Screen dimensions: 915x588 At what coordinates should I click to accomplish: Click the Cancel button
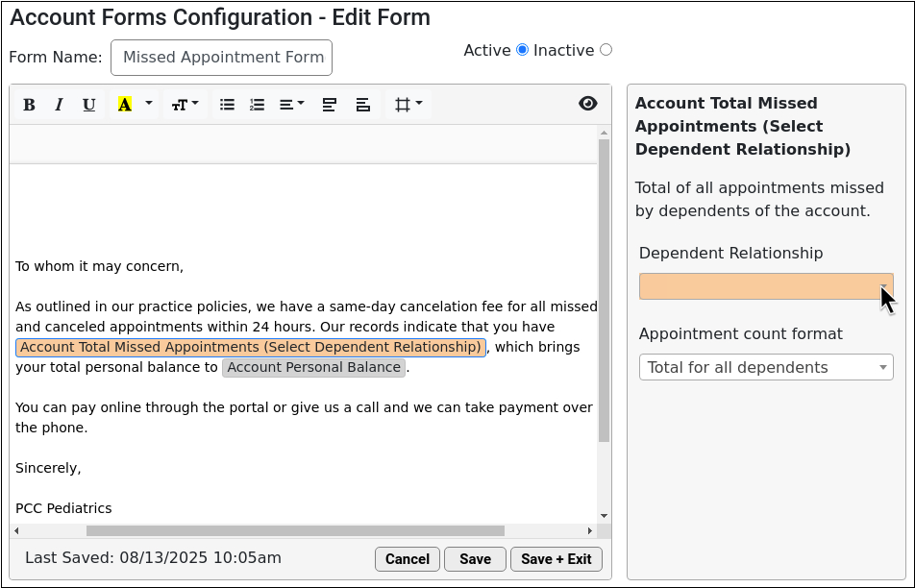click(407, 559)
